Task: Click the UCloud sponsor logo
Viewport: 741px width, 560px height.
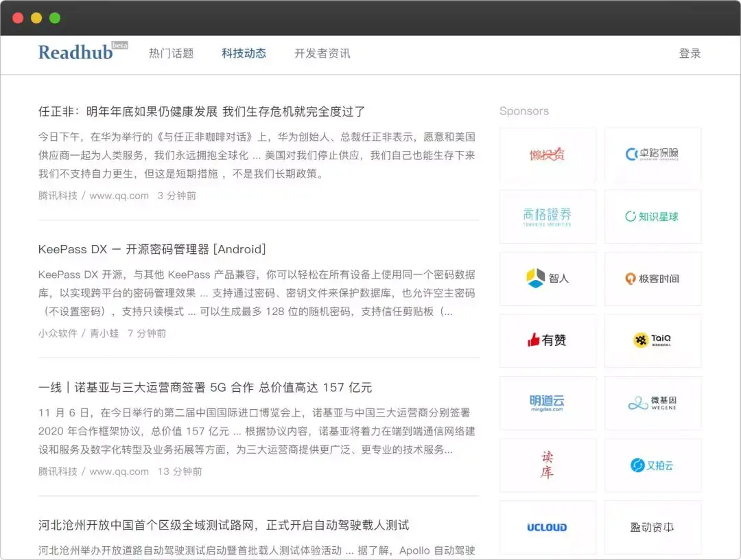Action: coord(548,527)
